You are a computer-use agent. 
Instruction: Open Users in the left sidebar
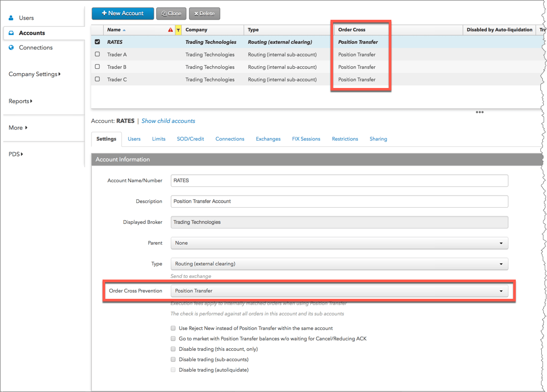click(26, 18)
